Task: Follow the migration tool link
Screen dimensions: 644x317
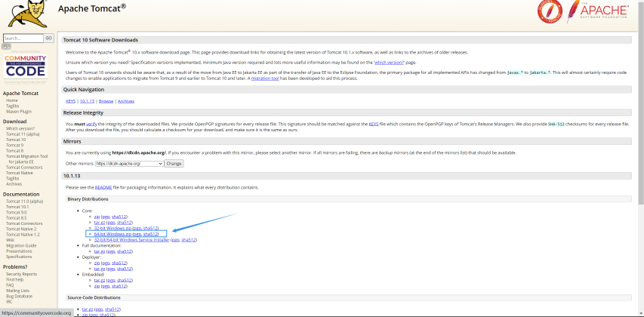Action: tap(265, 78)
